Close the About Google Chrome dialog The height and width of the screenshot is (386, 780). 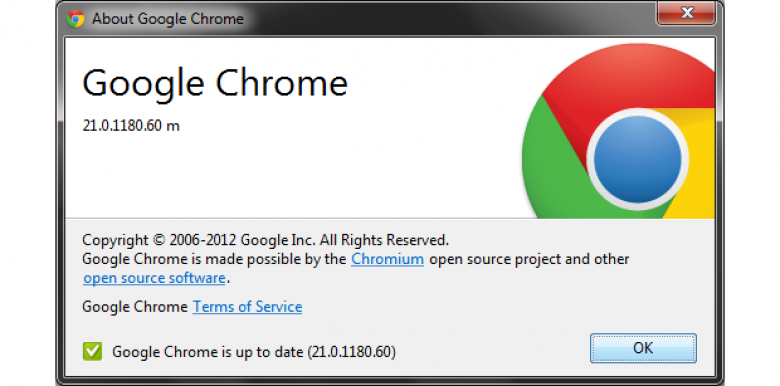(x=687, y=13)
